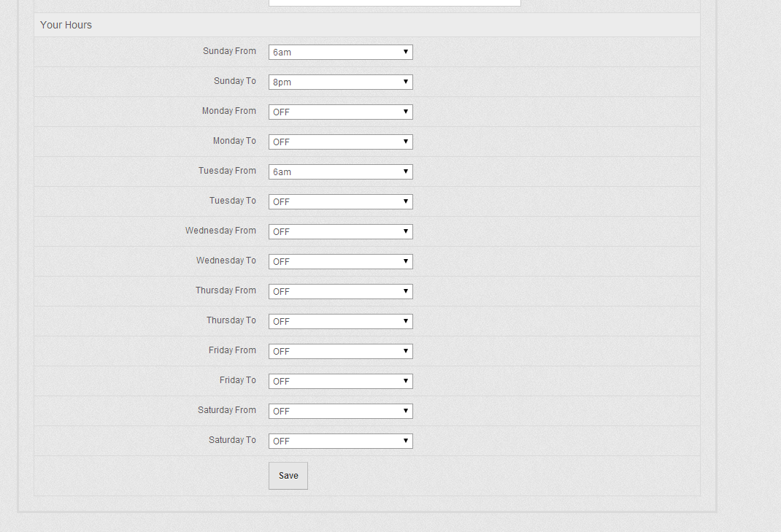Choose the Saturday To dropdown
Screen dimensions: 781x532
[x=340, y=442]
